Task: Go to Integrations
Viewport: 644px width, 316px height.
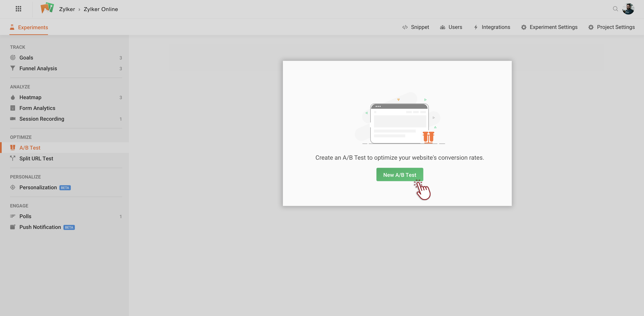Action: [492, 27]
